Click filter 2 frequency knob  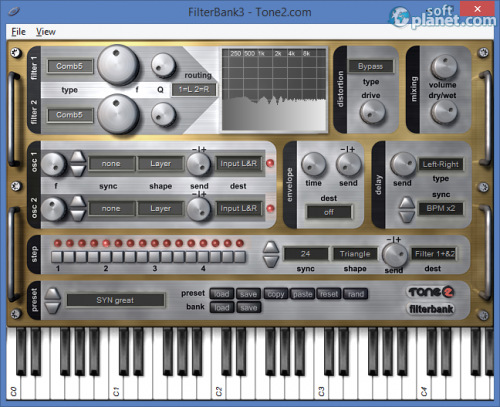click(117, 114)
